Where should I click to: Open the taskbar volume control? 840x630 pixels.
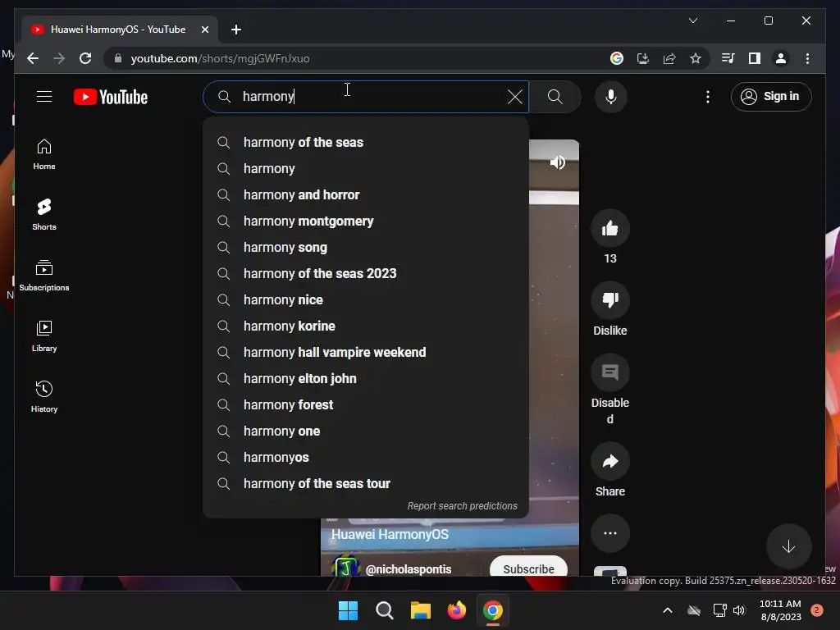click(x=740, y=610)
